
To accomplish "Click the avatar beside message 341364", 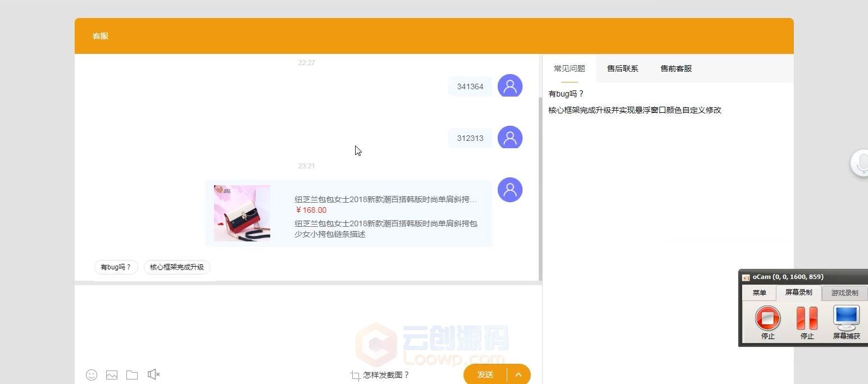I will 510,86.
